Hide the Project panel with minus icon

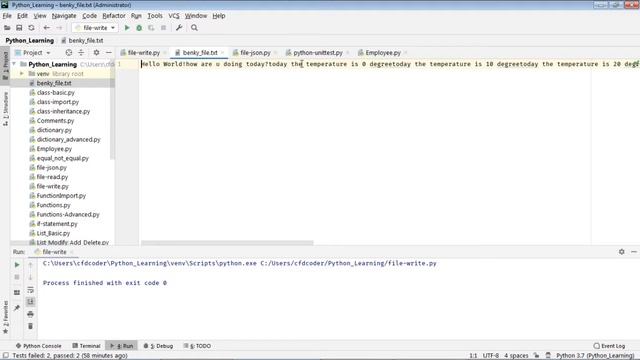tap(109, 53)
